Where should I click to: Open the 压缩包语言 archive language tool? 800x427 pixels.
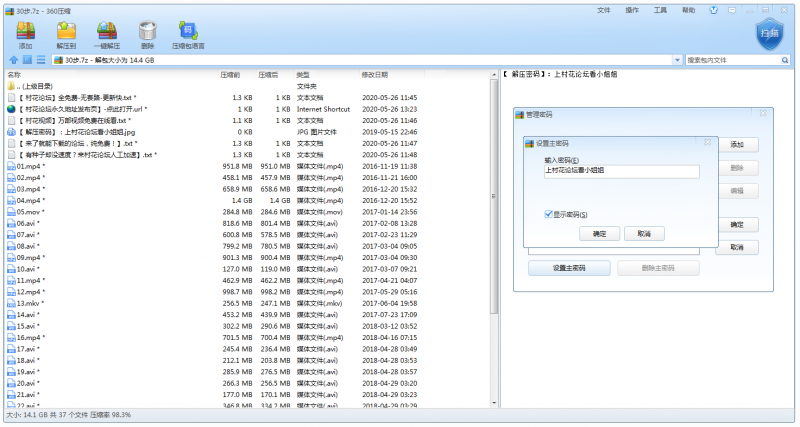(188, 33)
